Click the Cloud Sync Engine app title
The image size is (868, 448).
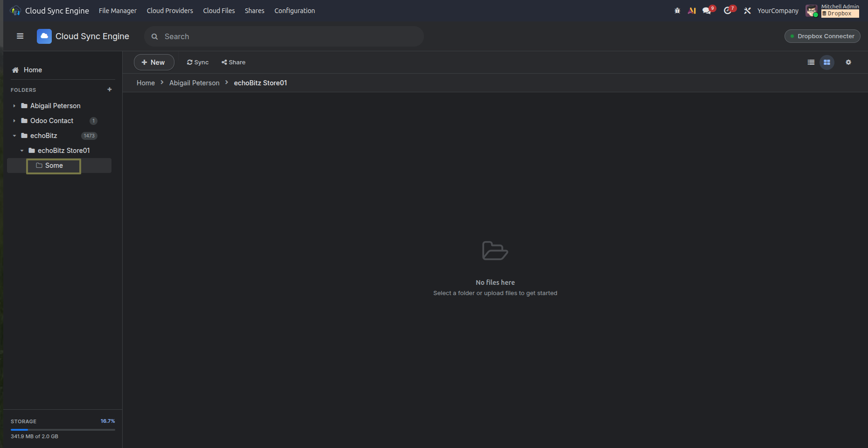[x=92, y=36]
